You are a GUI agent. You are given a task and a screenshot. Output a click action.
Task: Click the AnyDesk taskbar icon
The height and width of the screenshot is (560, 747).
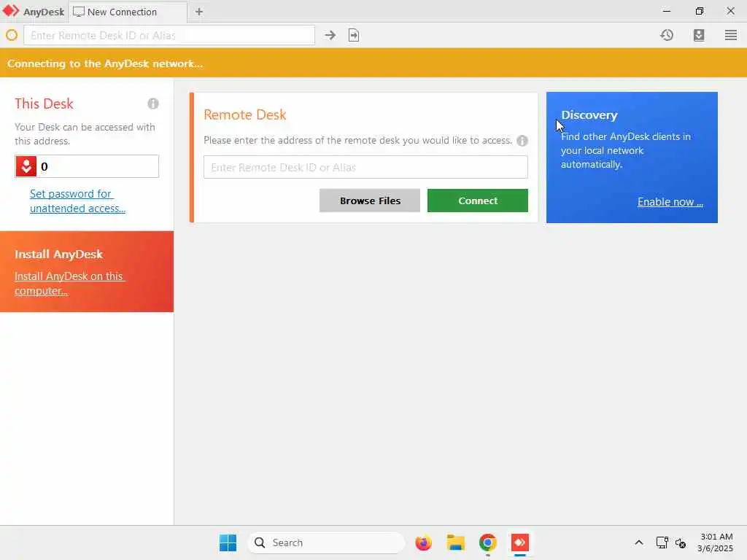click(519, 542)
